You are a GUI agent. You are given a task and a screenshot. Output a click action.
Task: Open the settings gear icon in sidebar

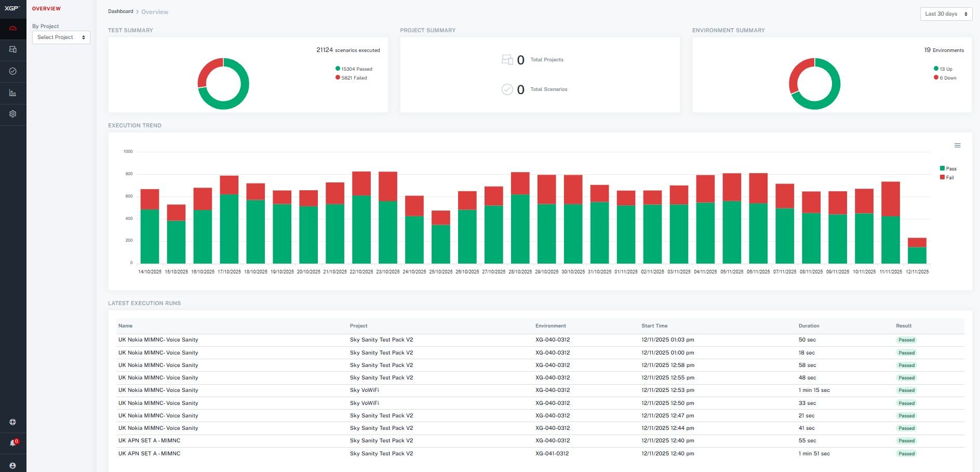tap(13, 114)
